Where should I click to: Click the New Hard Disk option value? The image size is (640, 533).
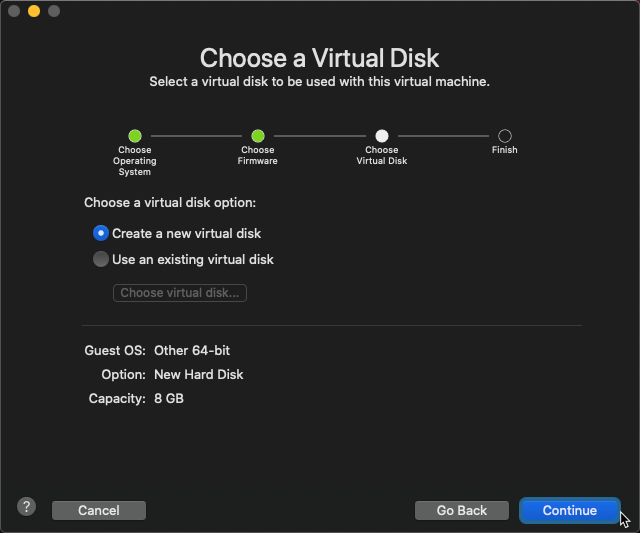click(x=198, y=375)
